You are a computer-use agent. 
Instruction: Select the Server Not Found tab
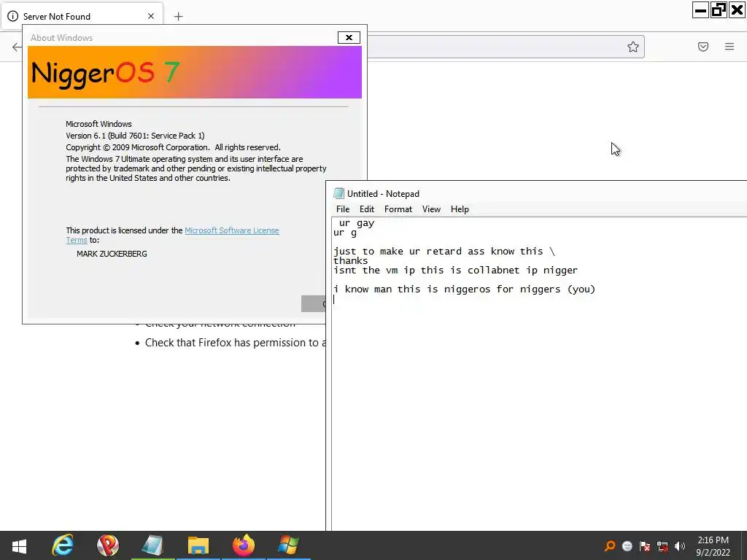click(83, 16)
